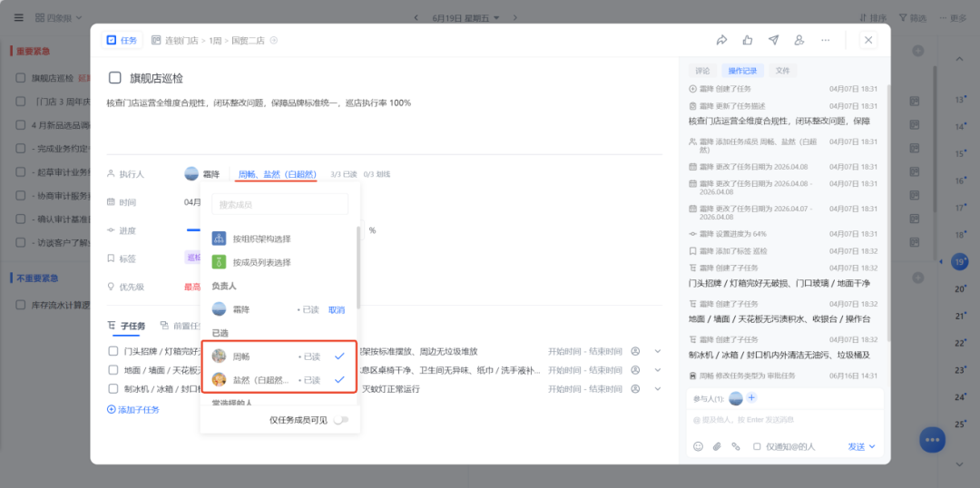Click the link icon in comment toolbar

pyautogui.click(x=736, y=447)
